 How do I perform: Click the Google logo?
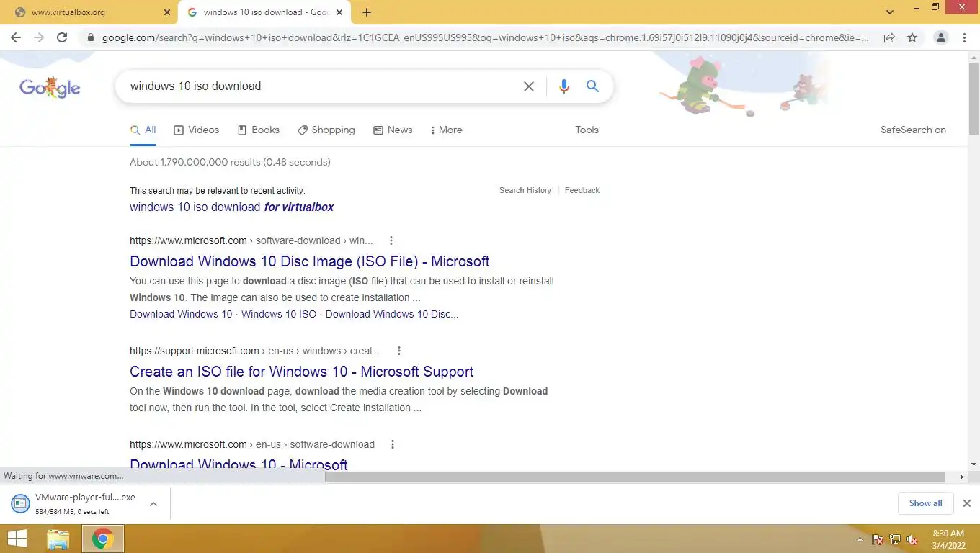[x=50, y=87]
